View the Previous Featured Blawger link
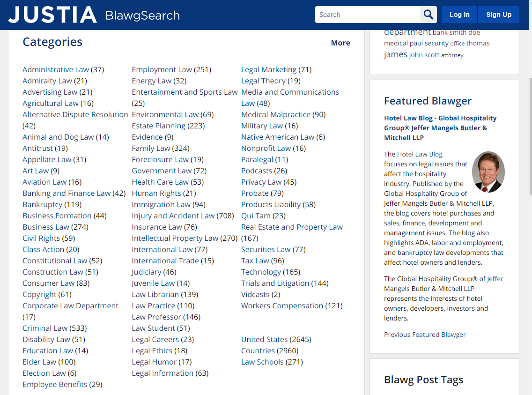This screenshot has height=395, width=532. coord(425,335)
